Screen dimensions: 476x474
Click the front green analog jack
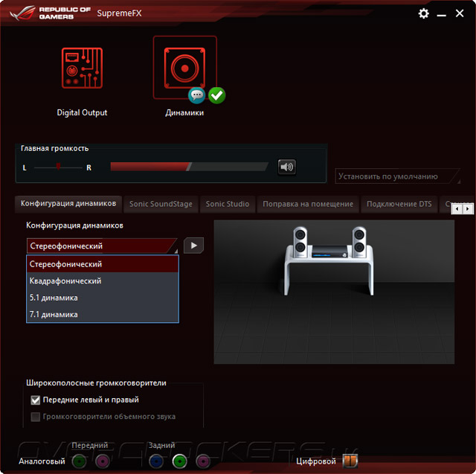(80, 461)
